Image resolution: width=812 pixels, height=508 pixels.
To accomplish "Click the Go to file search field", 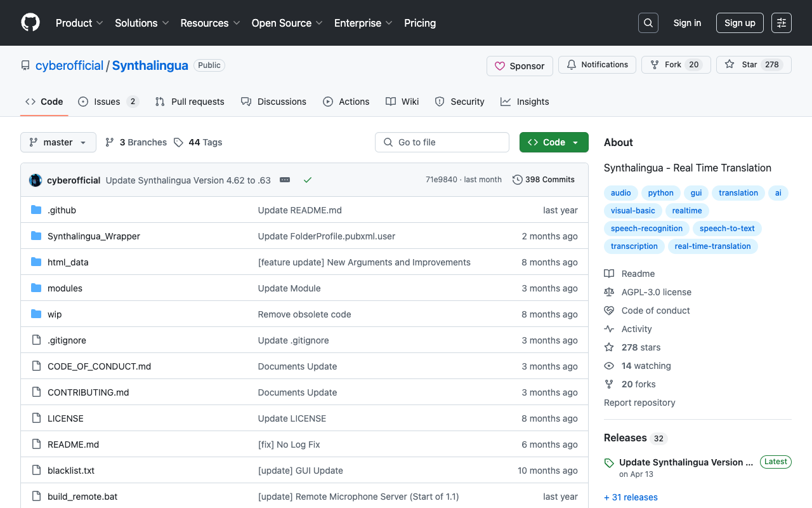I will tap(442, 142).
